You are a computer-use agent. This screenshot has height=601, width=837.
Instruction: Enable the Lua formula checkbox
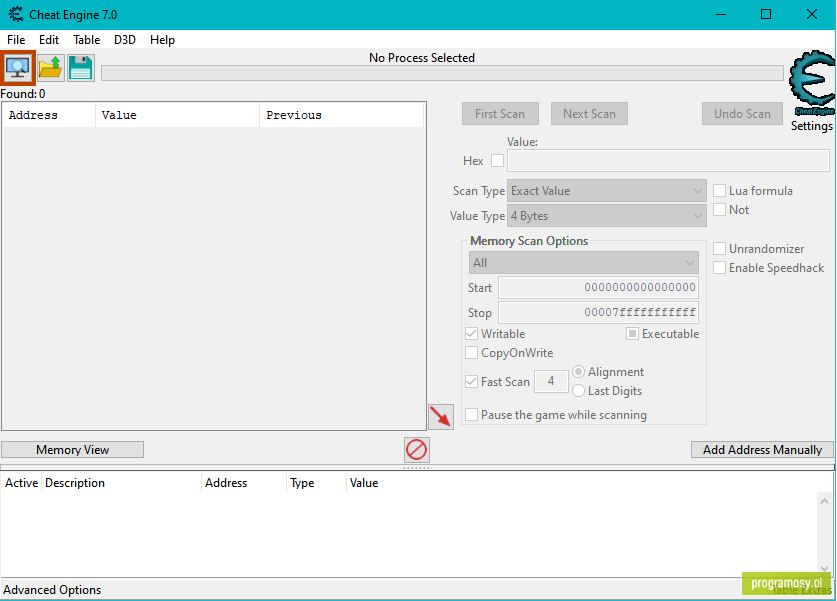point(720,191)
